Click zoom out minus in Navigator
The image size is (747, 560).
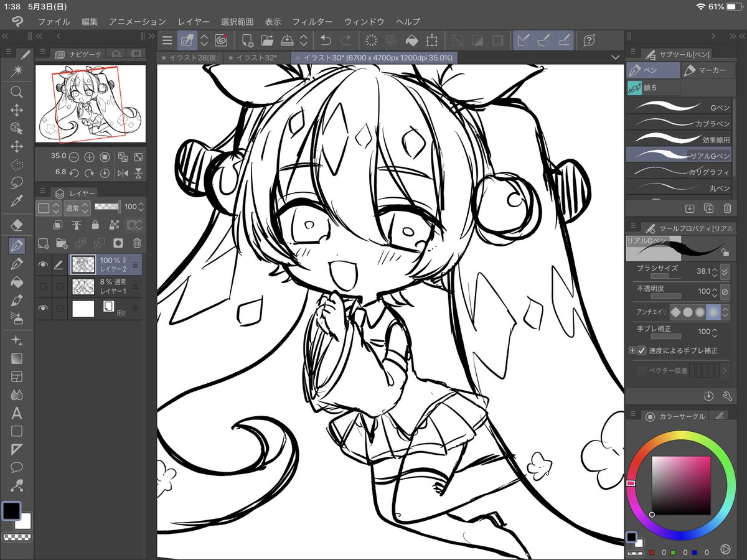pyautogui.click(x=74, y=157)
